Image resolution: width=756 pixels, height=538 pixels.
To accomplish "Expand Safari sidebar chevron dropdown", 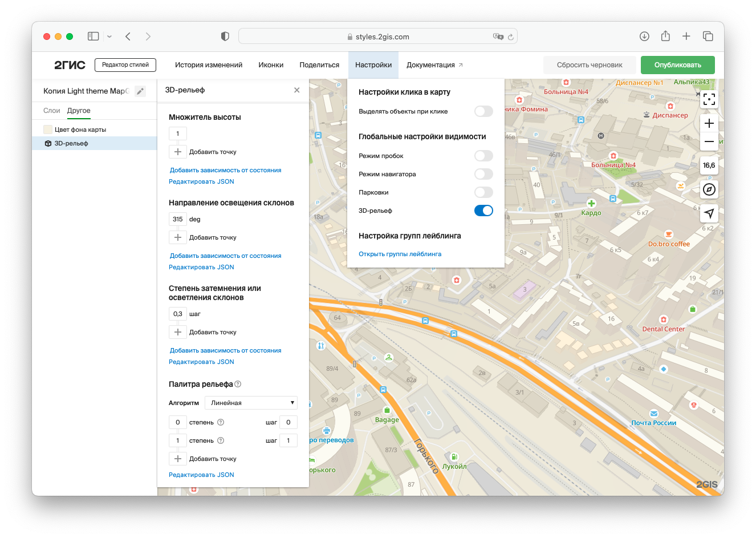I will [x=109, y=37].
